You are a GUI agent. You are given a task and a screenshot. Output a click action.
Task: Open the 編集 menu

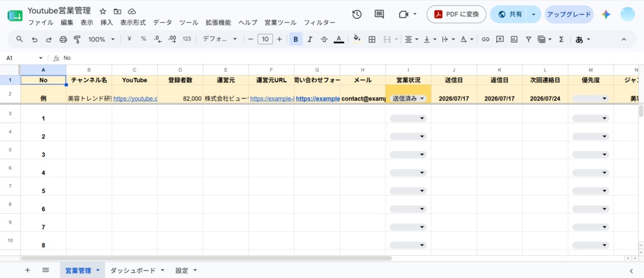click(67, 23)
